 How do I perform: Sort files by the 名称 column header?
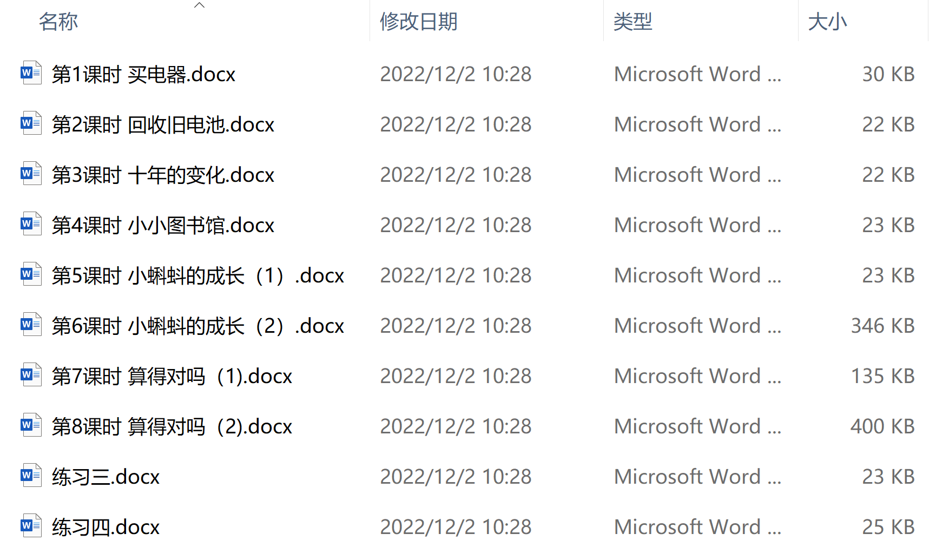(58, 22)
